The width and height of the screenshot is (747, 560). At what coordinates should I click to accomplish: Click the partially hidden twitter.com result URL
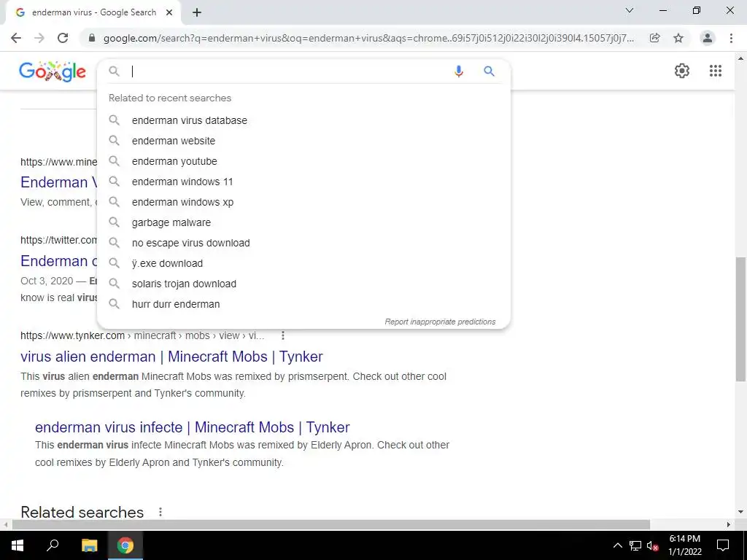[x=58, y=240]
